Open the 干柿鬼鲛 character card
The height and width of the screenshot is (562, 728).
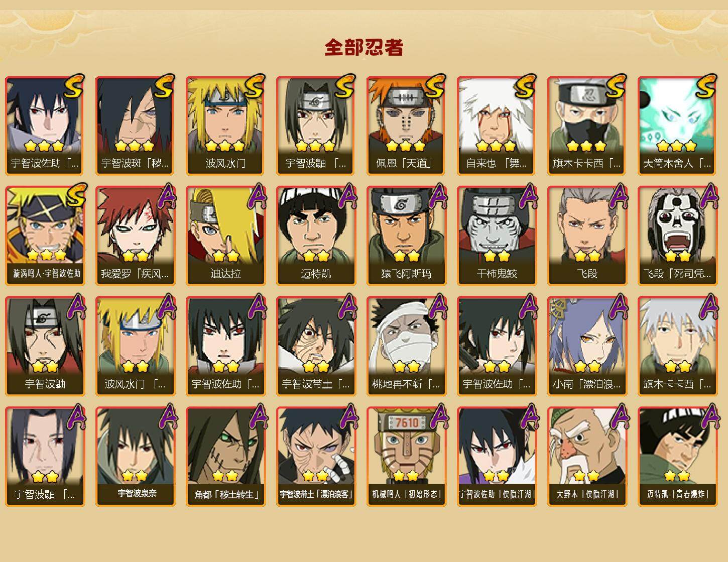pos(497,236)
